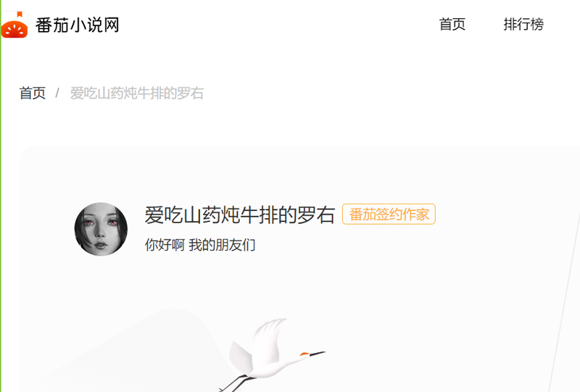The height and width of the screenshot is (392, 580).
Task: Click the orange bookmark flag on the logo
Action: click(x=20, y=14)
